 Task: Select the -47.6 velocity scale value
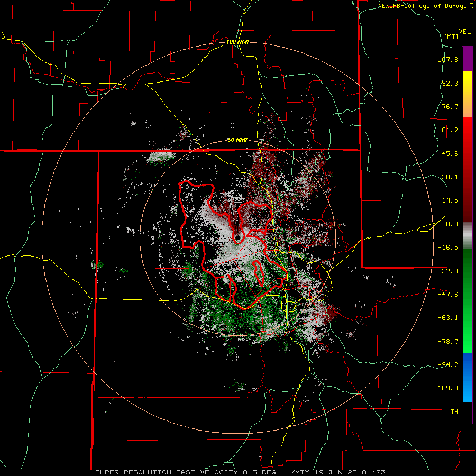click(x=448, y=295)
